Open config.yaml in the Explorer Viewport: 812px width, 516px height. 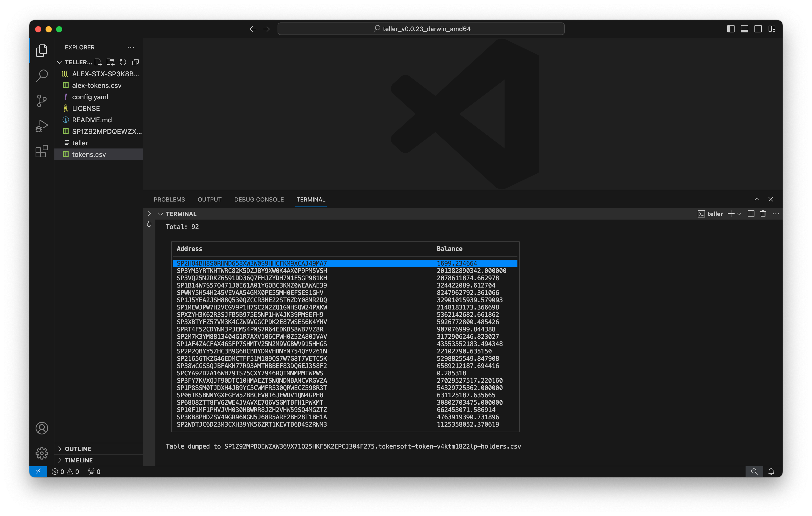(90, 97)
